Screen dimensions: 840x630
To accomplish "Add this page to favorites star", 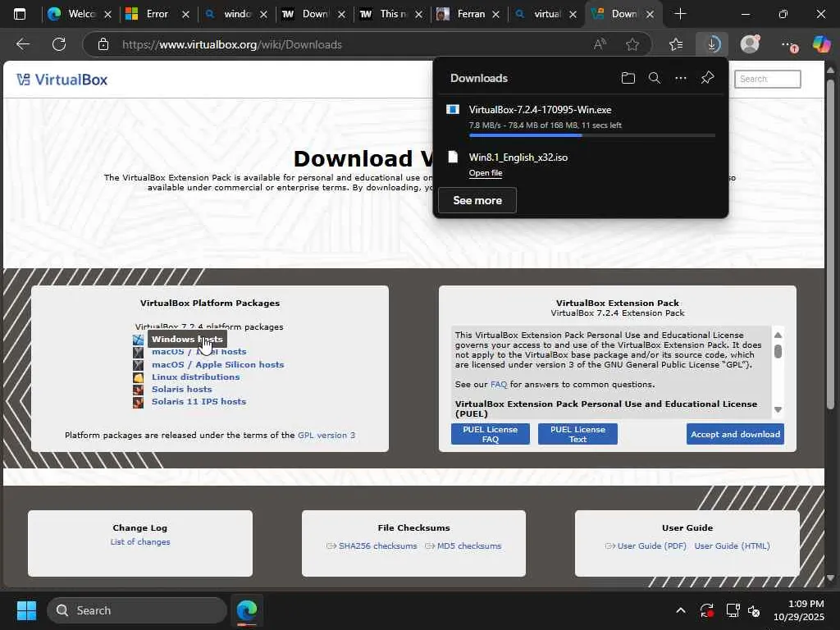I will click(x=632, y=44).
